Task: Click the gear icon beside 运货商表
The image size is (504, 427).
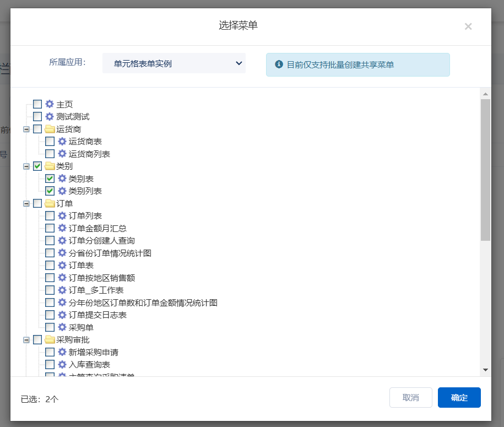Action: 62,141
